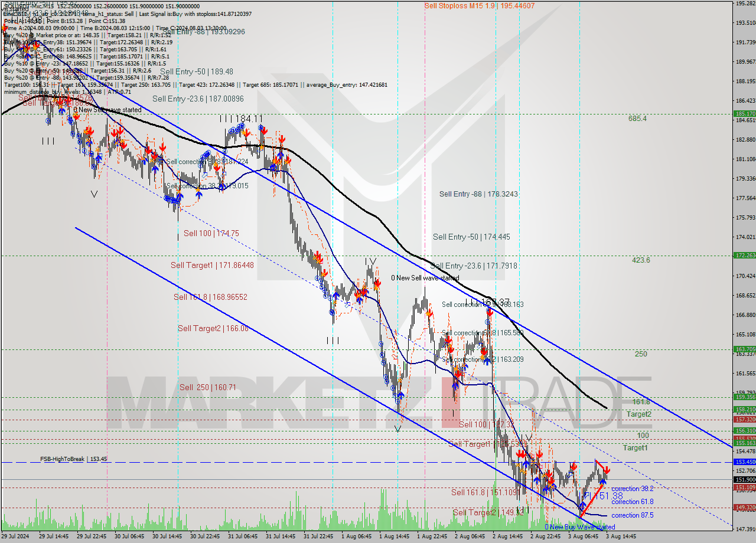
Task: Click the 'Sell 100 | 174.75' label
Action: click(x=211, y=233)
